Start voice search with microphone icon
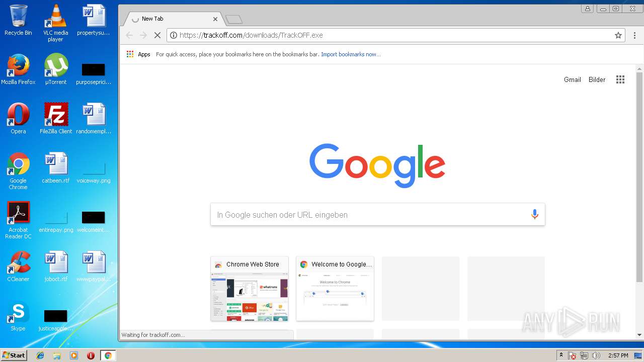The image size is (644, 362). pos(534,215)
